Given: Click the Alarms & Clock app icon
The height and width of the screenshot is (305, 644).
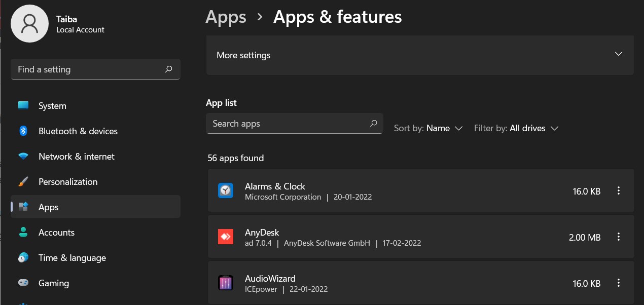Looking at the screenshot, I should click(x=226, y=190).
